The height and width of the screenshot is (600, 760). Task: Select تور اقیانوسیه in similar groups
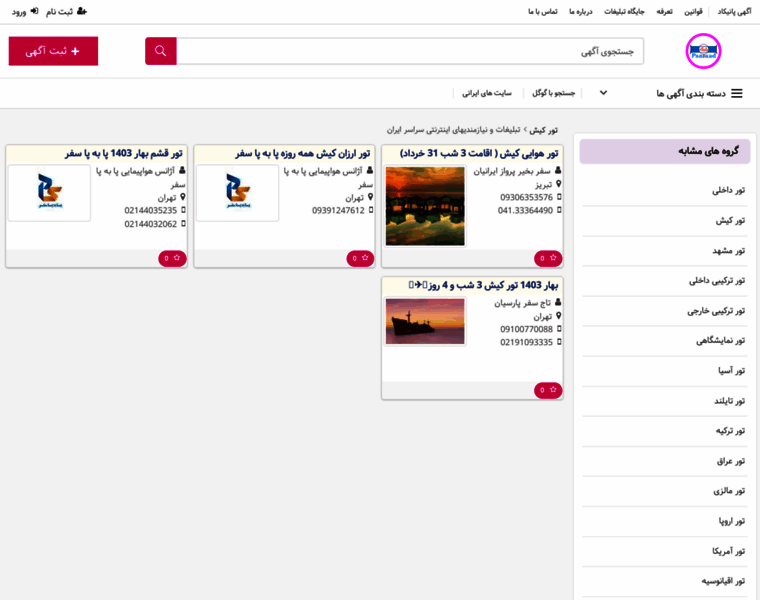[723, 581]
